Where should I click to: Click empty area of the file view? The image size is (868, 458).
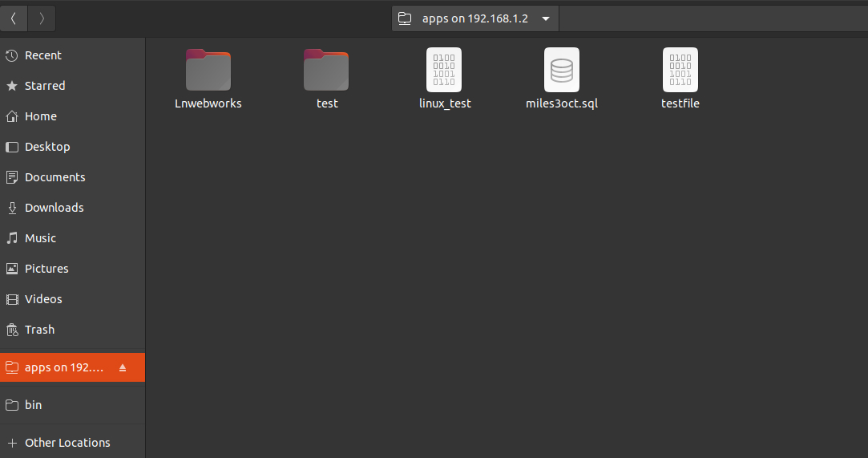[505, 281]
